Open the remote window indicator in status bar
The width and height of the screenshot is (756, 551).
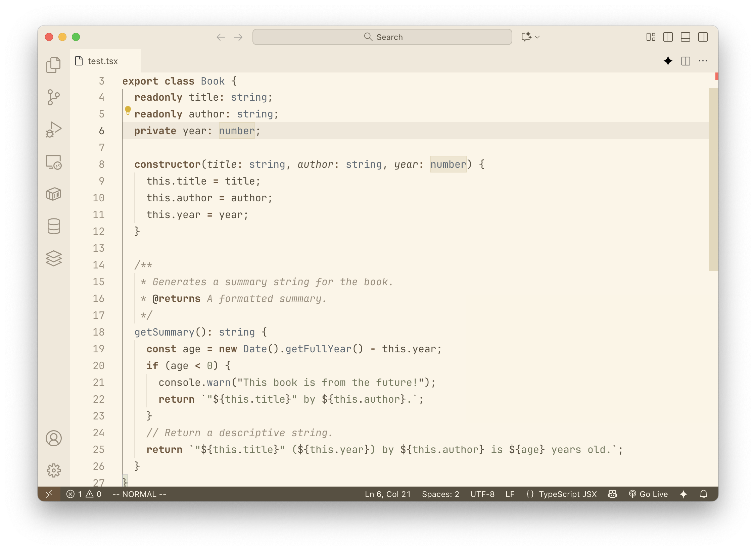click(49, 494)
